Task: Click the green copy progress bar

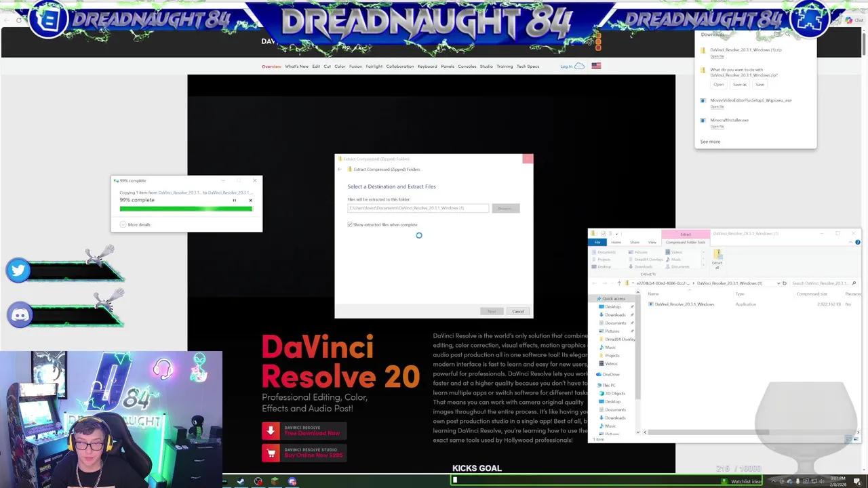Action: click(x=186, y=209)
